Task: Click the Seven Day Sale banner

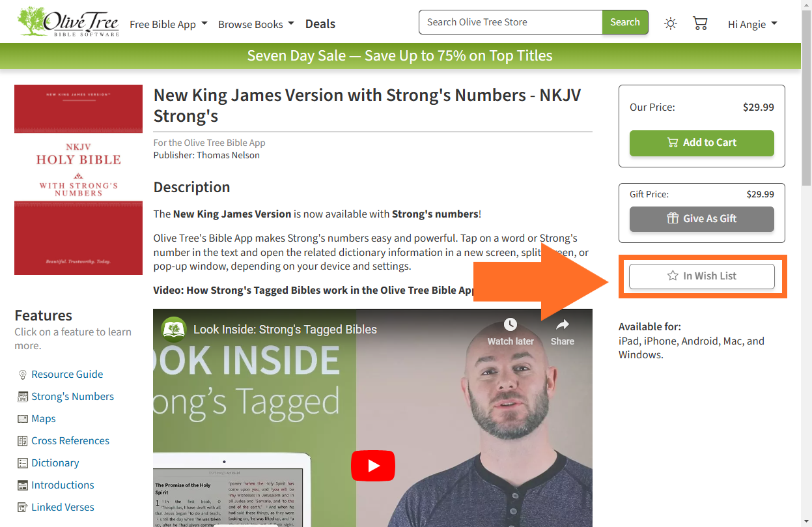Action: (400, 56)
